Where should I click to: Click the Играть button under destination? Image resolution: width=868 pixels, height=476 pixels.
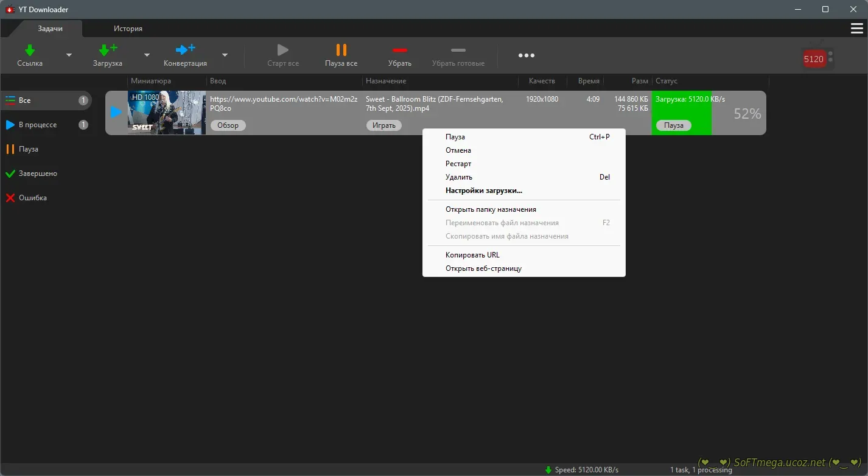[x=384, y=125]
